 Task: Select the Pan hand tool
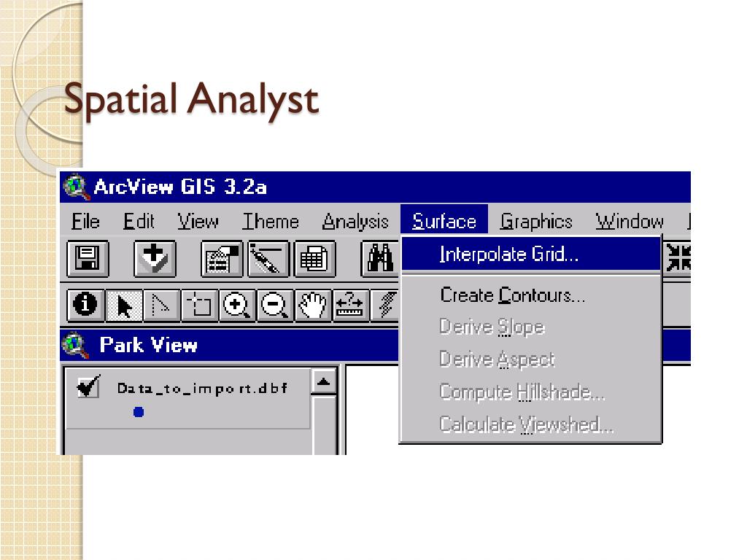312,304
